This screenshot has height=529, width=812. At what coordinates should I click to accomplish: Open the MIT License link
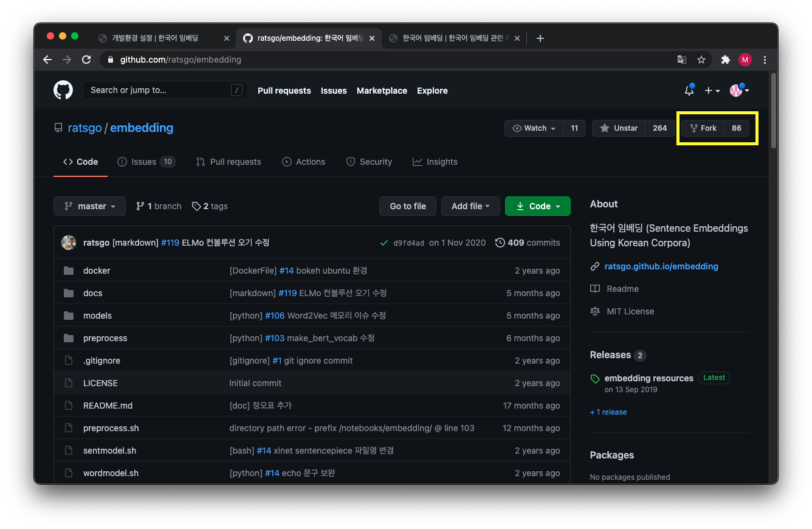tap(630, 311)
